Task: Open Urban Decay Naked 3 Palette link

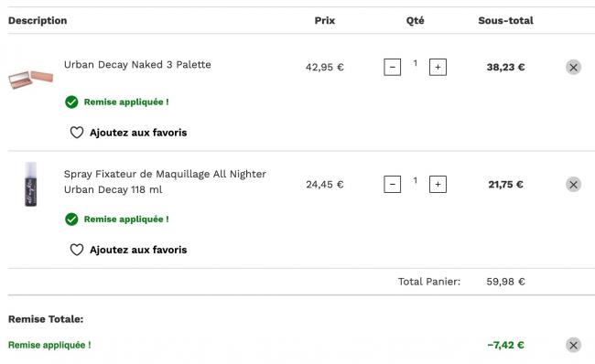Action: (137, 64)
